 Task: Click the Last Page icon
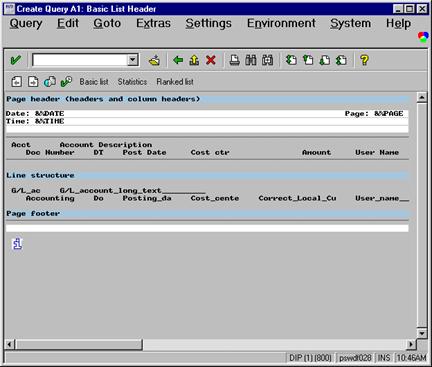[x=341, y=60]
